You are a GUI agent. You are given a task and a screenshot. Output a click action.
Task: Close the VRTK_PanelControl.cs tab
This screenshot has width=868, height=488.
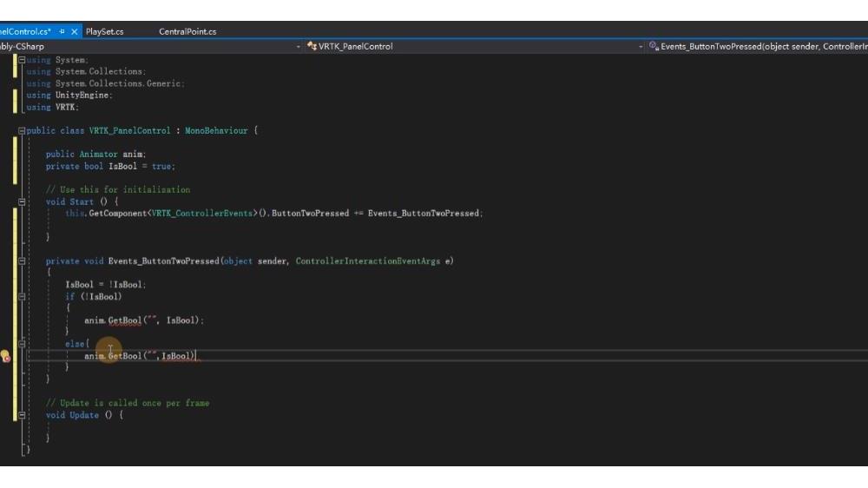[75, 31]
